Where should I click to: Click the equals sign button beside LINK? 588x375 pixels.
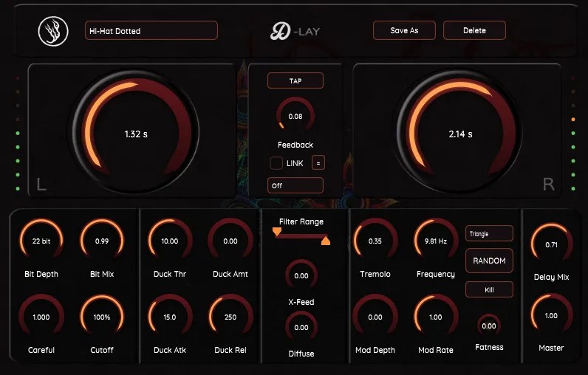pos(318,163)
